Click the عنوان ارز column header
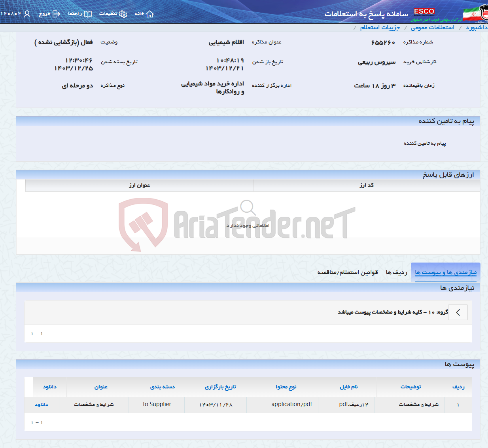Viewport: 488px width, 448px height. tap(139, 185)
